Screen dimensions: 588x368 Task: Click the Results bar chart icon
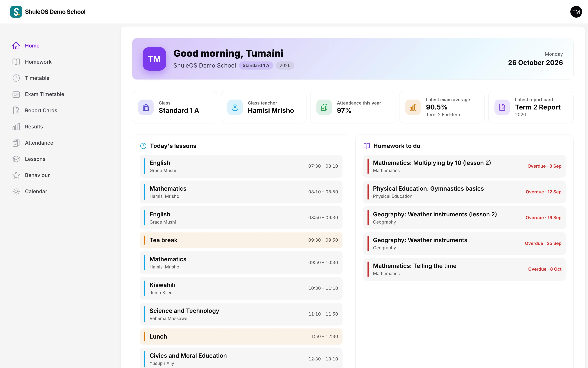pyautogui.click(x=16, y=127)
